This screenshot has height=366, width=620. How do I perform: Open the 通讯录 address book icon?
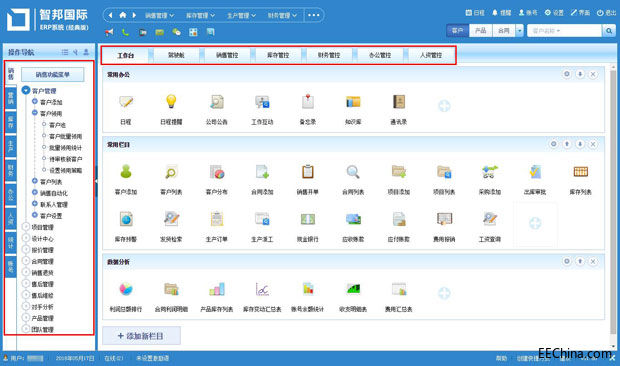coord(399,102)
